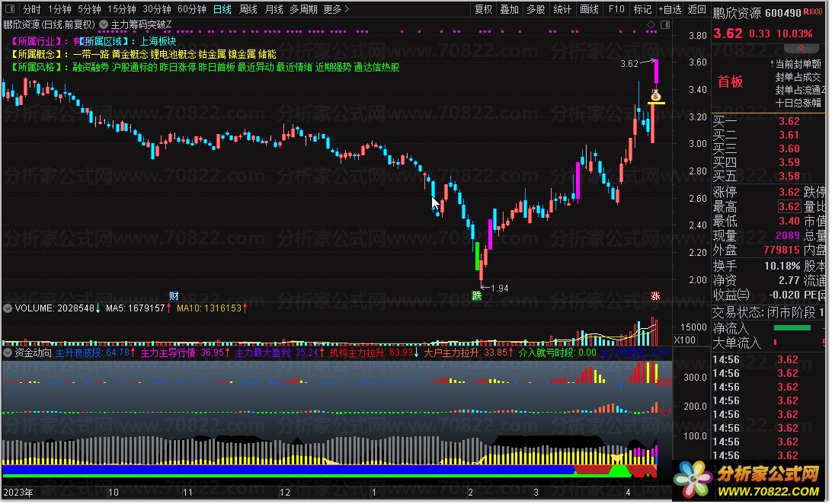Click the 融资融券 style tag

pyautogui.click(x=91, y=67)
